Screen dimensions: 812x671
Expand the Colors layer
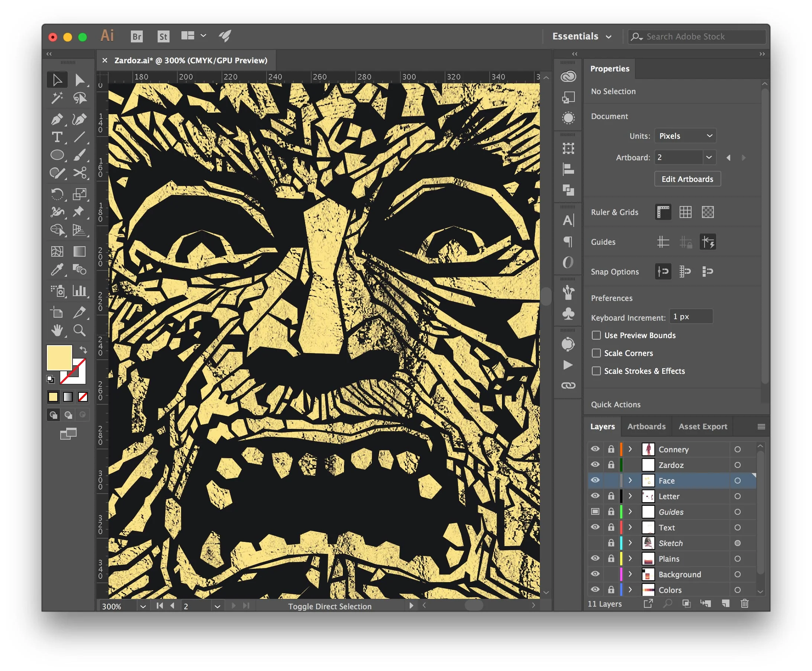630,590
